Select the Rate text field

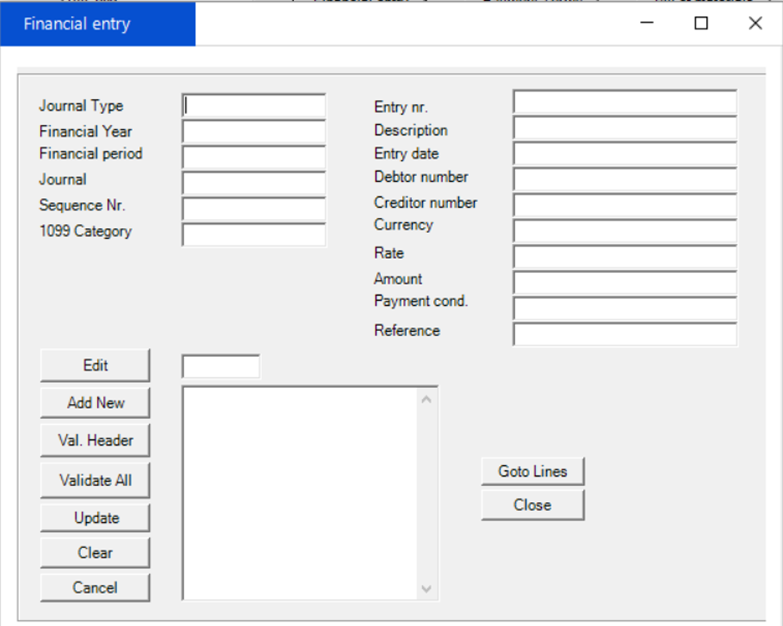coord(625,257)
